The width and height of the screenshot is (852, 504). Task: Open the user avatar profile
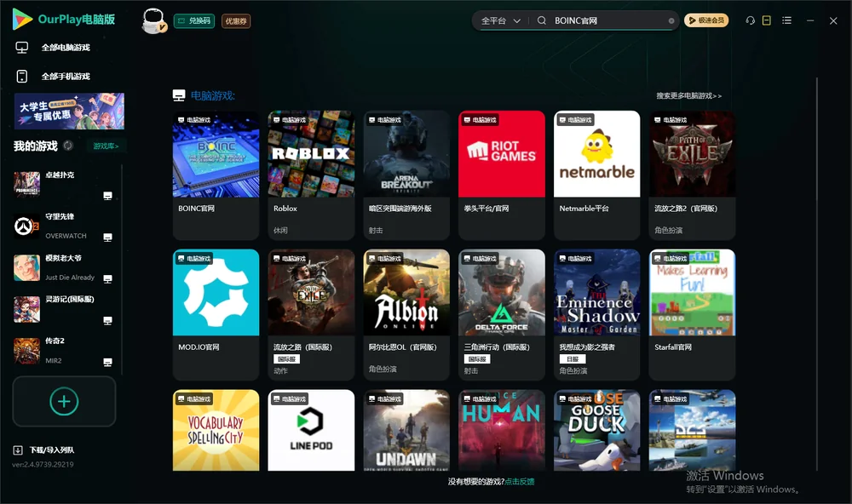(153, 20)
